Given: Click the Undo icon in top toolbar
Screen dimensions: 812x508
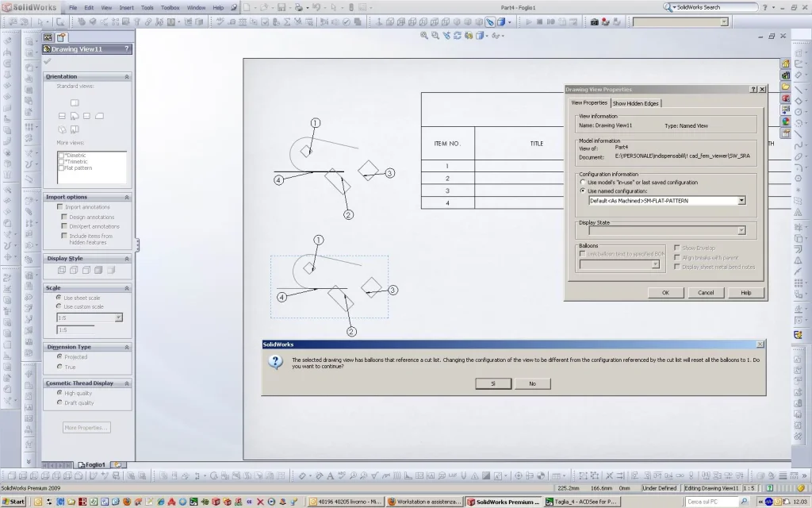Looking at the screenshot, I should 316,7.
